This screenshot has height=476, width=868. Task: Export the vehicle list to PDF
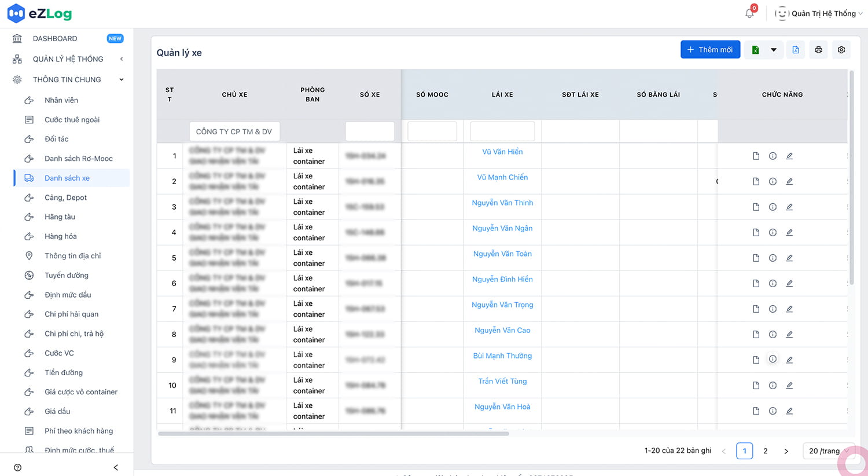(x=796, y=50)
